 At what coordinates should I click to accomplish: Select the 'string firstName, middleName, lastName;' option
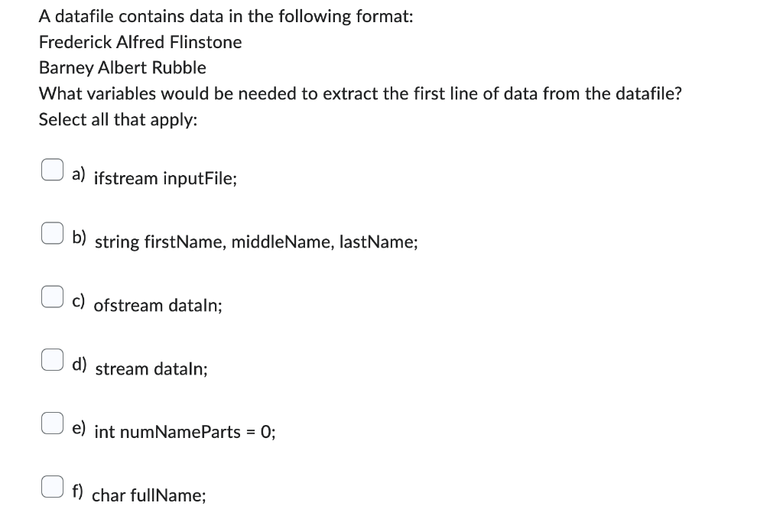255,242
